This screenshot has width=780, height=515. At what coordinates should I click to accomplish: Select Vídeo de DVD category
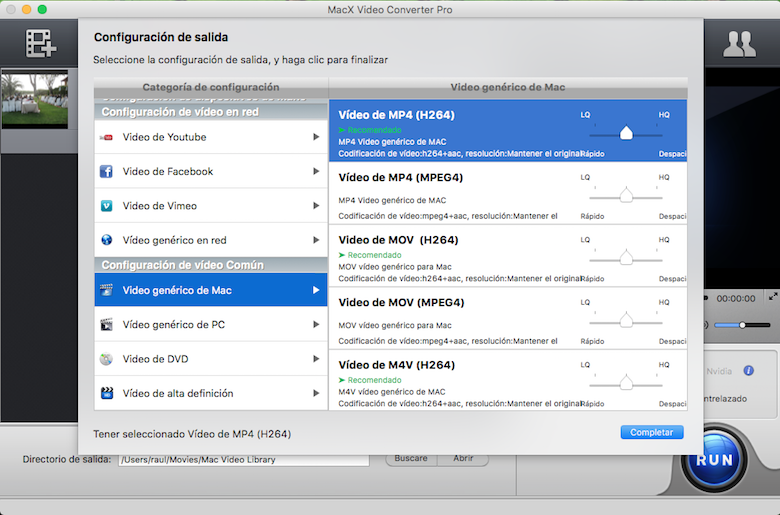click(211, 359)
